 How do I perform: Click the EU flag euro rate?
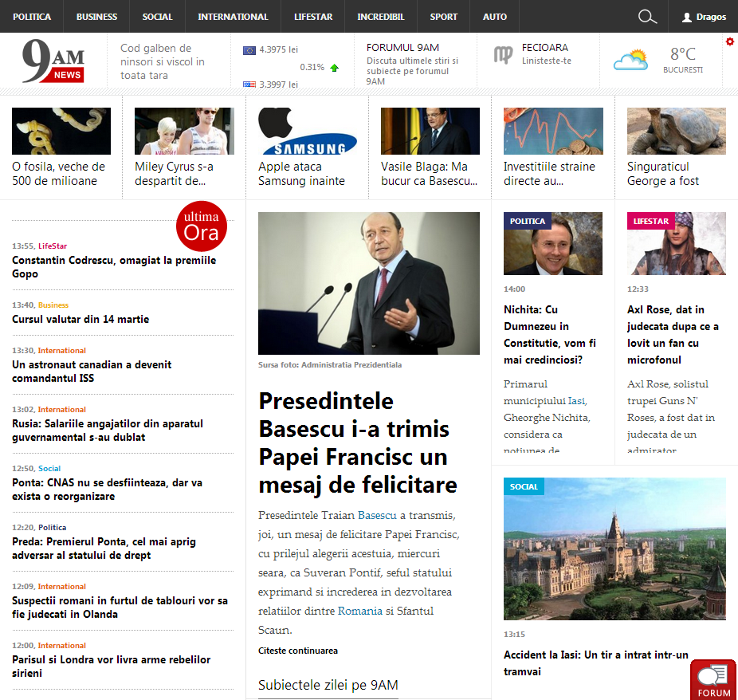click(x=249, y=50)
